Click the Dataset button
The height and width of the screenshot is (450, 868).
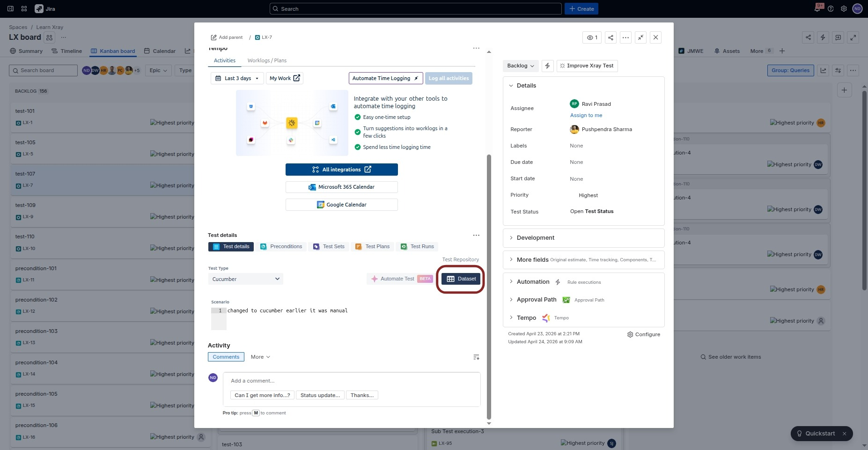click(x=461, y=279)
